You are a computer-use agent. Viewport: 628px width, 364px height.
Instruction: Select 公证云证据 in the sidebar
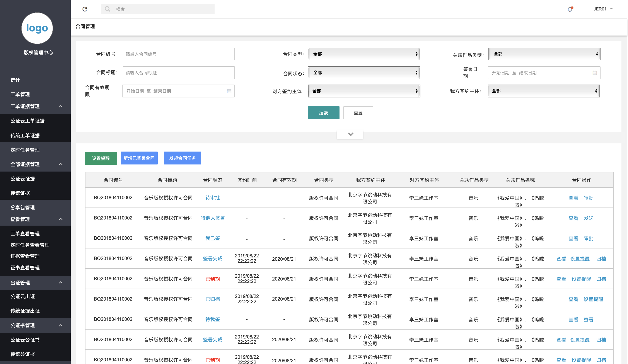22,179
